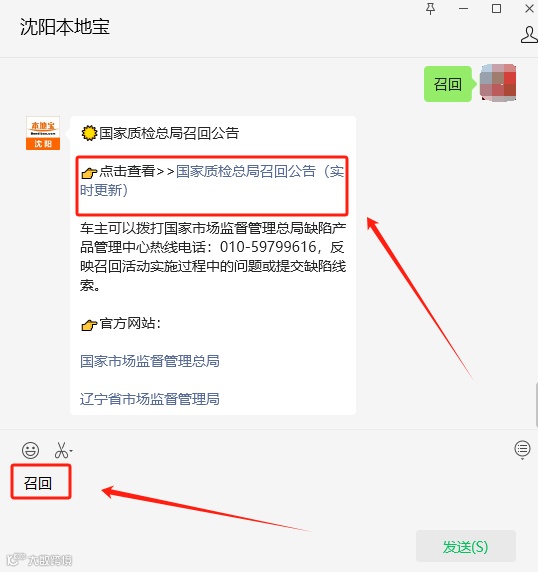Open the emoji picker smiley icon
The width and height of the screenshot is (538, 572).
pyautogui.click(x=30, y=450)
